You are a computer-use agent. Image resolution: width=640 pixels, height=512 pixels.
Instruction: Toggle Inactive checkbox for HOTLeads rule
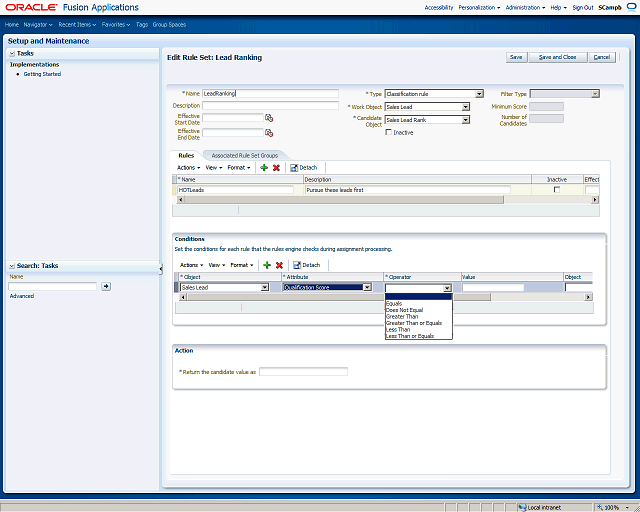(x=557, y=189)
